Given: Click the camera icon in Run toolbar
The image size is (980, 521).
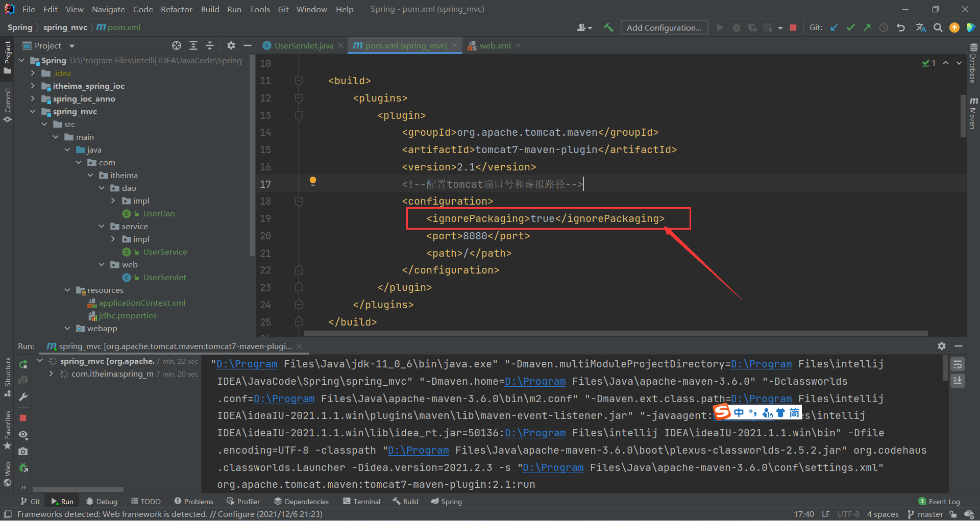Looking at the screenshot, I should click(23, 451).
